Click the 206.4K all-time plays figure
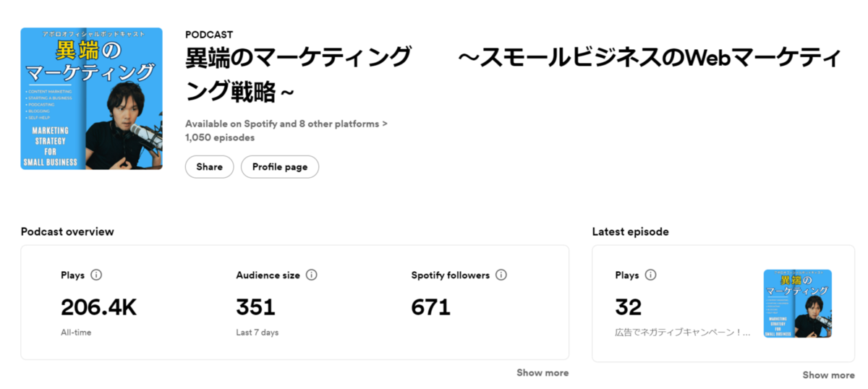Image resolution: width=868 pixels, height=389 pixels. (x=98, y=307)
